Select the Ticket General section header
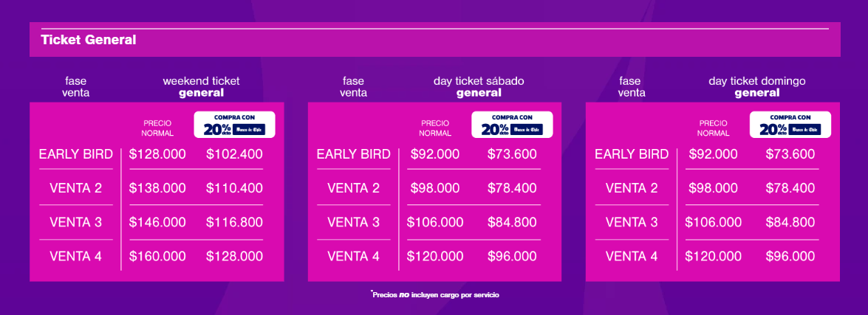Viewport: 868px width, 315px height. tap(89, 40)
